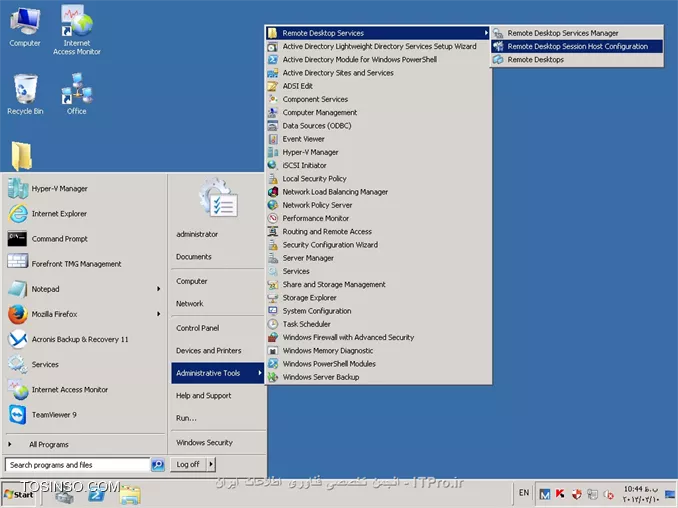Click the Task Scheduler clock icon
This screenshot has width=678, height=508.
click(272, 324)
